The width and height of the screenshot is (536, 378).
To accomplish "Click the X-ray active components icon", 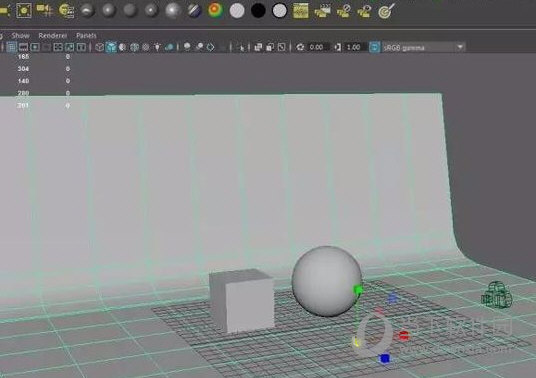I will (270, 47).
